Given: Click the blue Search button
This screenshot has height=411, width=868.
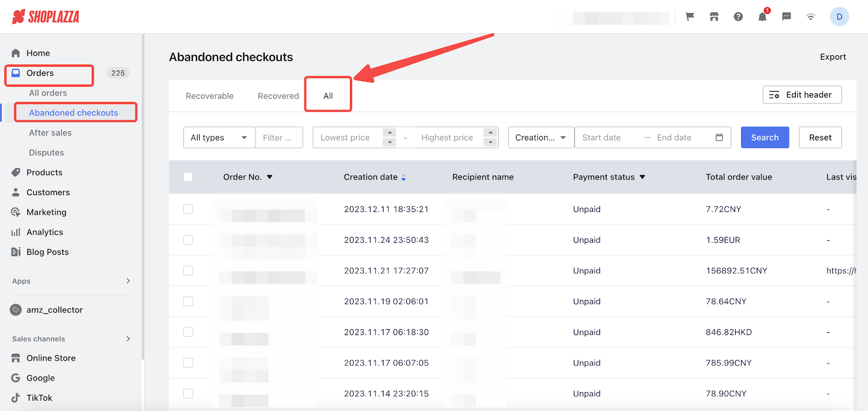Looking at the screenshot, I should tap(764, 138).
